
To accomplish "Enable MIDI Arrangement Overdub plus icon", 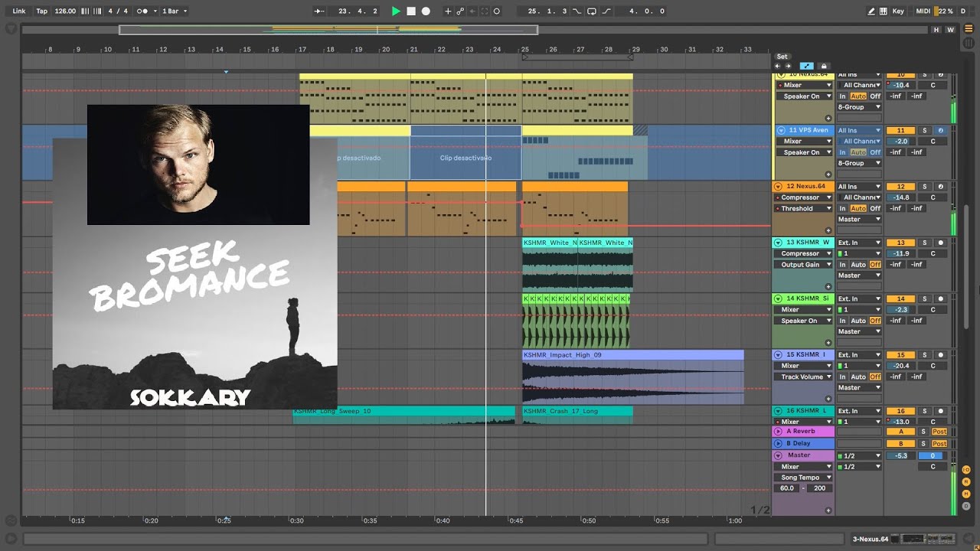I will (448, 11).
